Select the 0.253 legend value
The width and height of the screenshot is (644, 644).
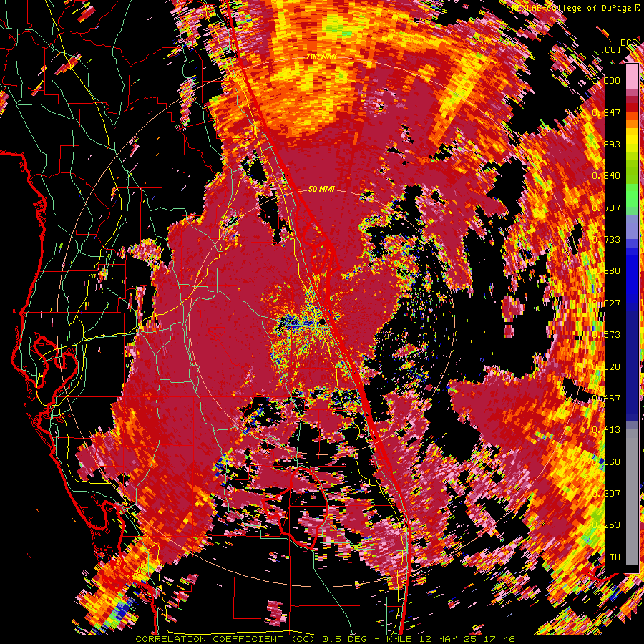[606, 525]
